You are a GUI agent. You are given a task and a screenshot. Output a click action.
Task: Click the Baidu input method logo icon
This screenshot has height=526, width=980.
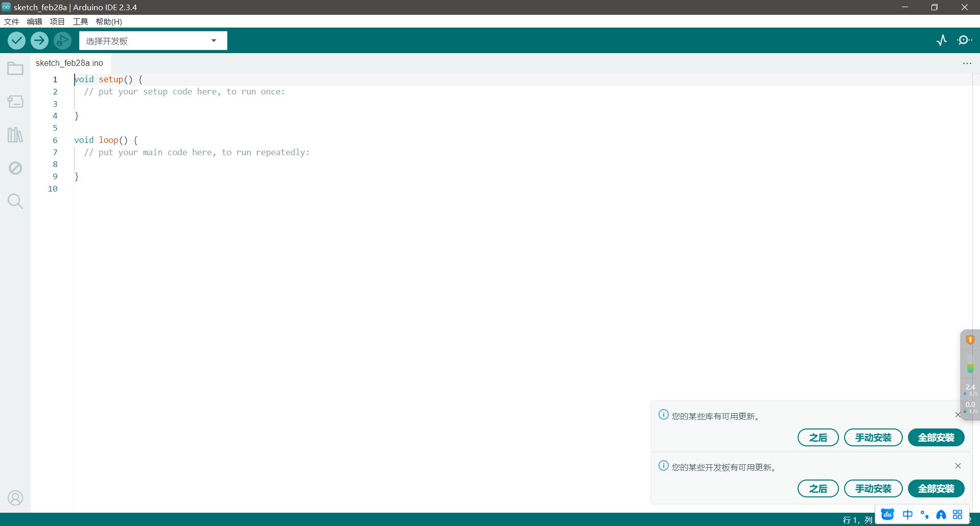[x=888, y=514]
